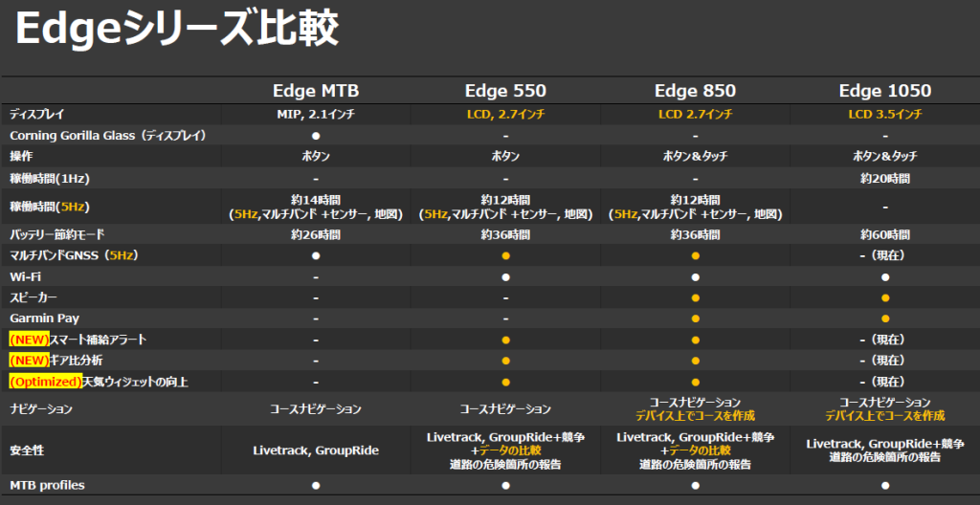
Task: Click the ギア比分析 dot for Edge 550
Action: pyautogui.click(x=505, y=361)
